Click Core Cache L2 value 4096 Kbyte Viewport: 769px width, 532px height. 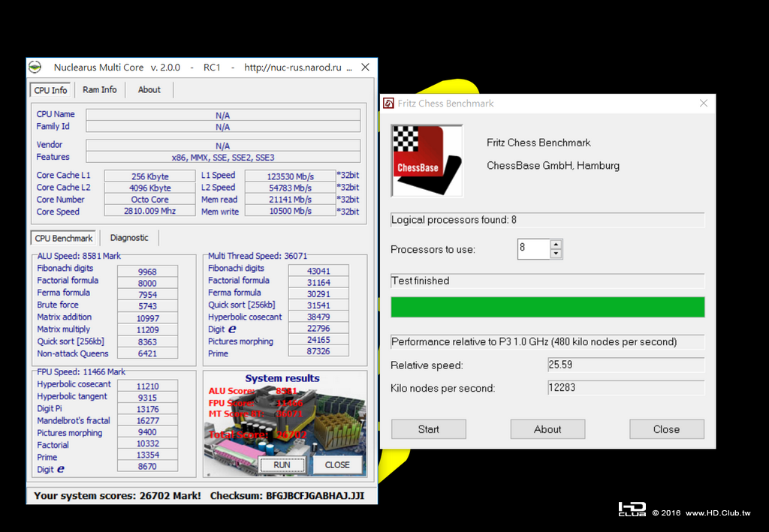[x=149, y=188]
